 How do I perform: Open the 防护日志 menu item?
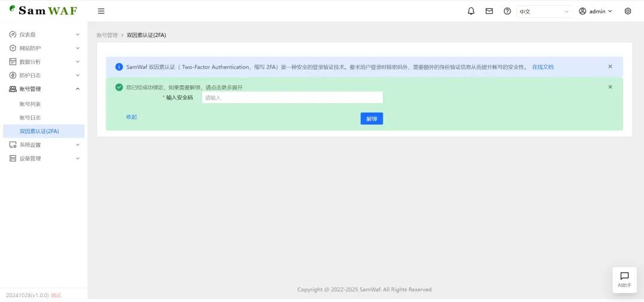point(44,75)
